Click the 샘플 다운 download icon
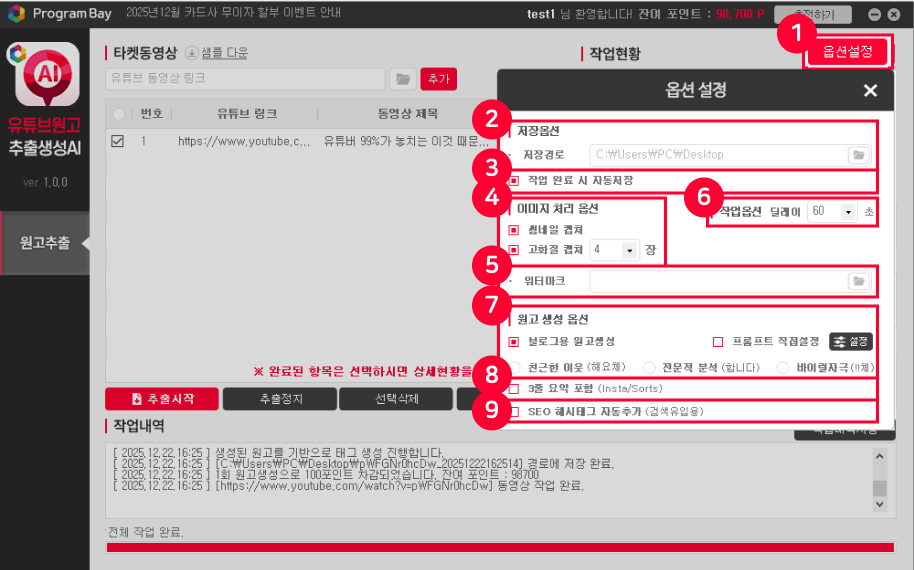 coord(191,53)
